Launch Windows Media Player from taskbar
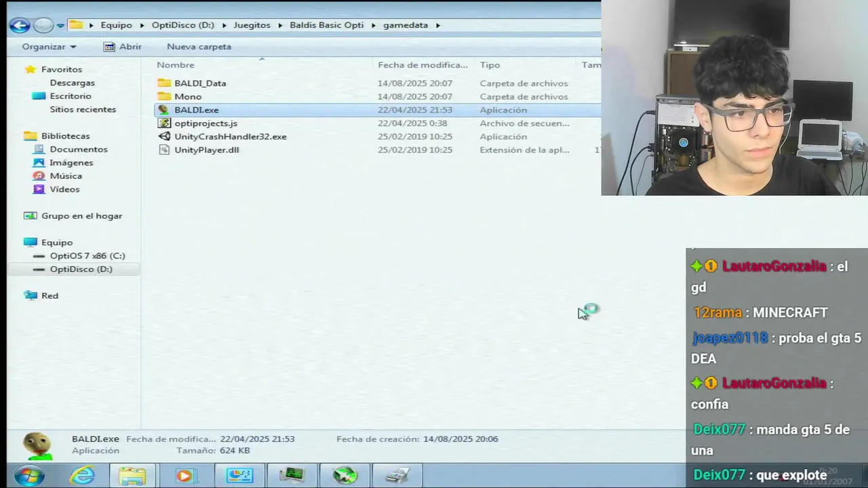 pos(185,476)
